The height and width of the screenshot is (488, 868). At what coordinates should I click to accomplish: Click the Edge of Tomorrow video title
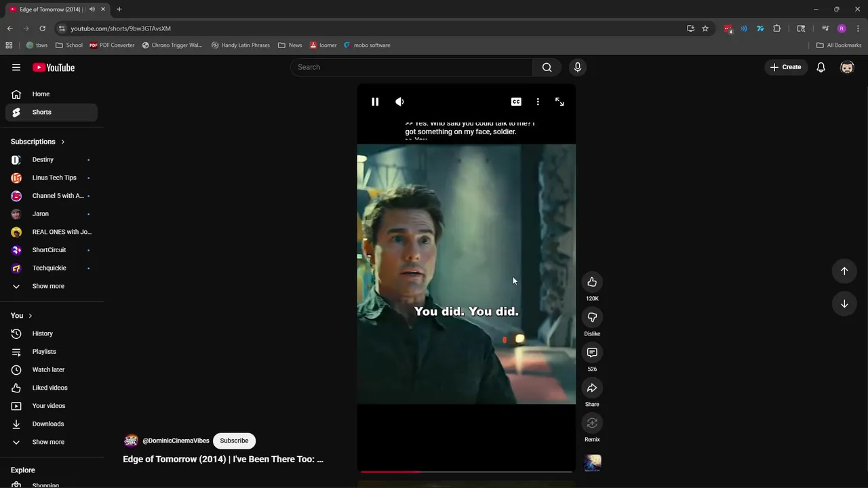click(x=223, y=459)
